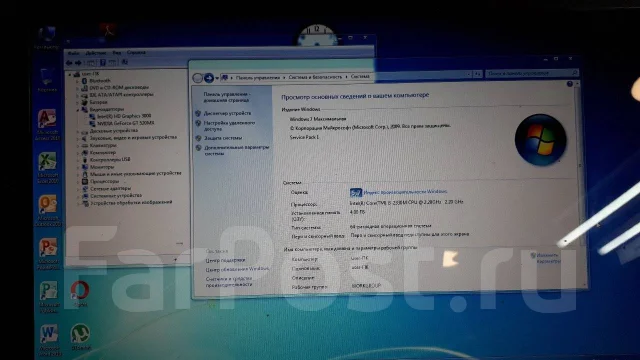Image resolution: width=640 pixels, height=360 pixels.
Task: Click Device Manager toolbar back arrow
Action: 69,63
